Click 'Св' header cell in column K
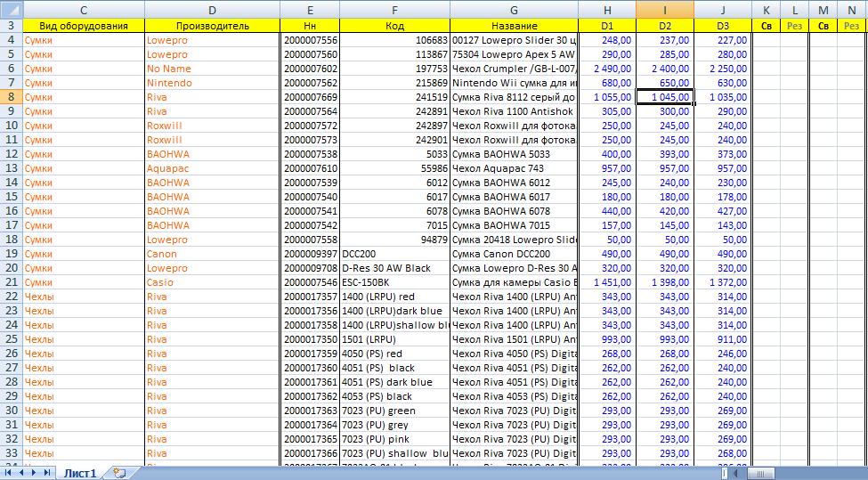 [767, 26]
